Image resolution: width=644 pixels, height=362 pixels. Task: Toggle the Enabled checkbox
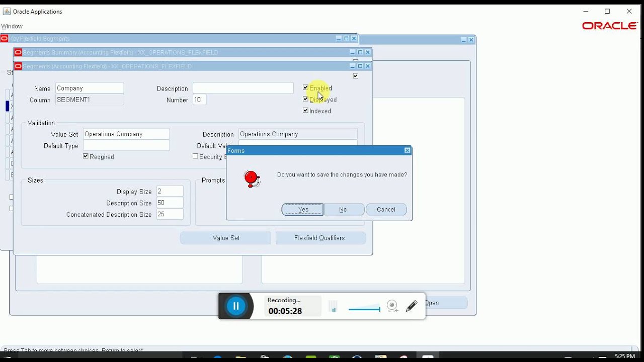click(305, 87)
